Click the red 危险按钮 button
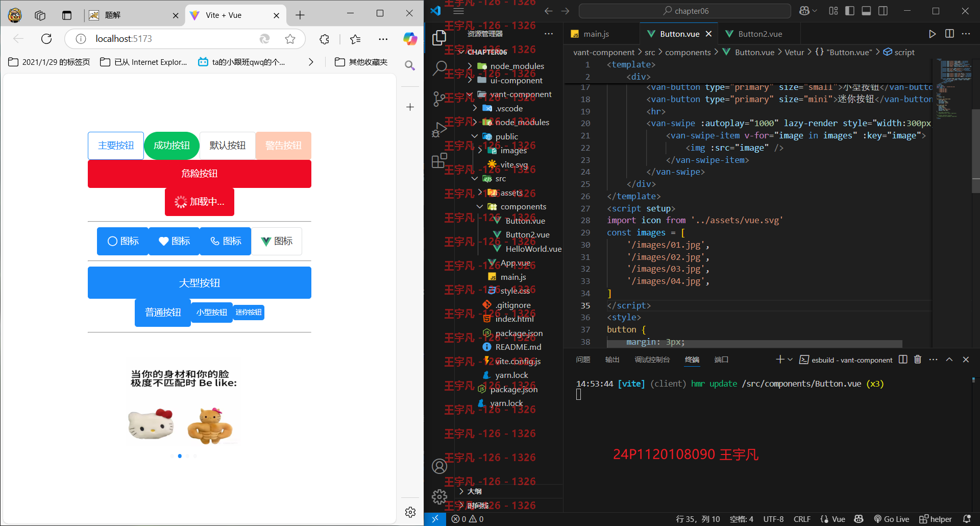Image resolution: width=980 pixels, height=526 pixels. [200, 174]
